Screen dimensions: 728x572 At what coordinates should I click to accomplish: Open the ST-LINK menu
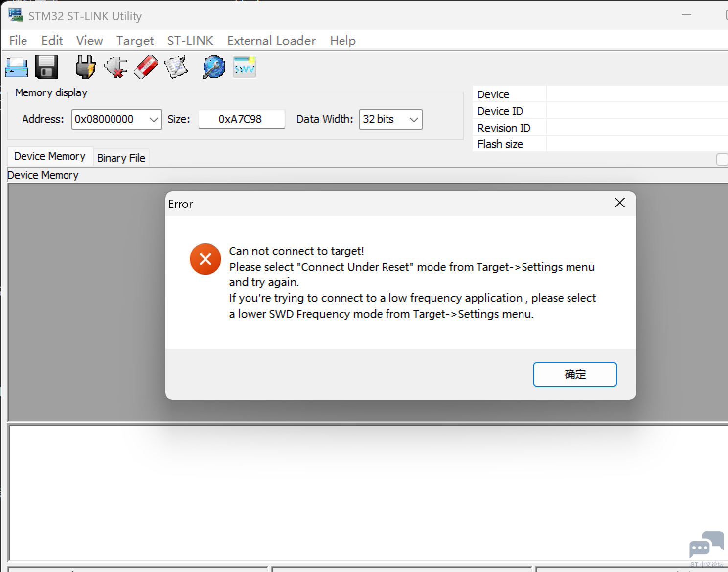click(x=190, y=40)
